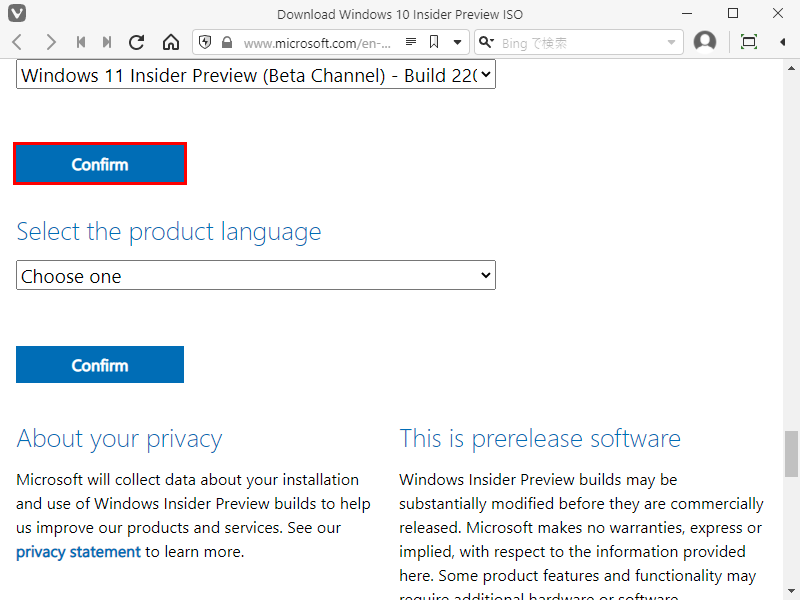Click the vertical scrollbar thumb

point(791,454)
